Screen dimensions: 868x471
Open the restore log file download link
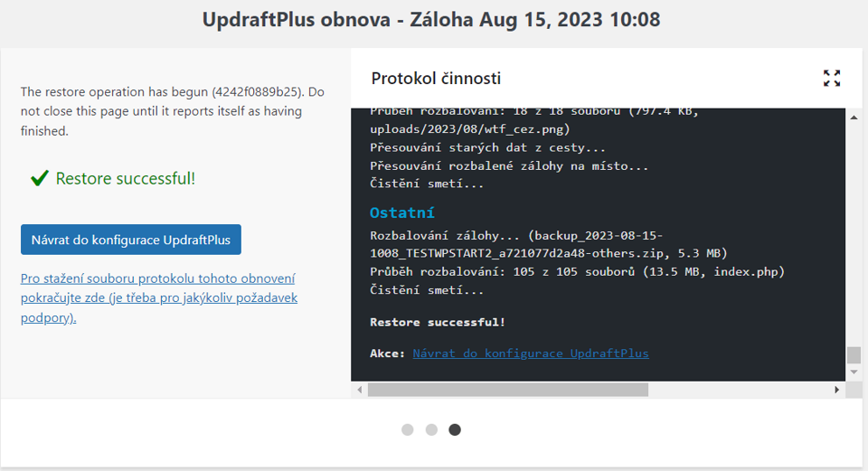point(159,297)
